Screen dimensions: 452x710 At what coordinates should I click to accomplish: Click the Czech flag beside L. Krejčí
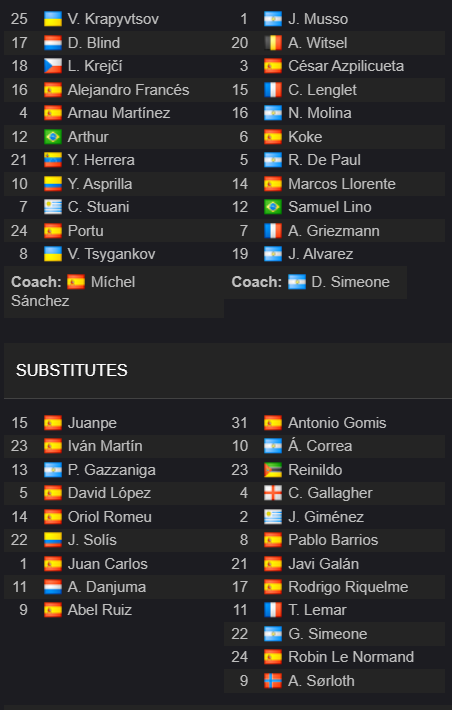[x=53, y=66]
